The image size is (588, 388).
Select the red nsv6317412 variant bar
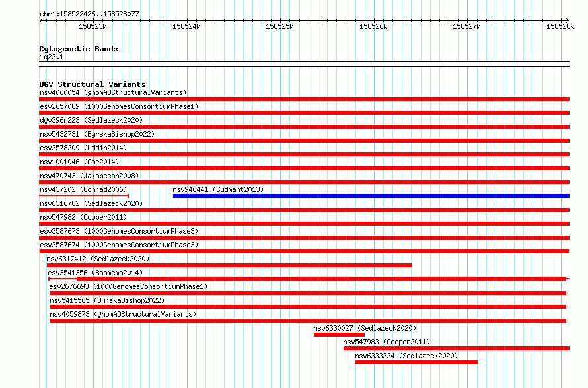pyautogui.click(x=229, y=265)
